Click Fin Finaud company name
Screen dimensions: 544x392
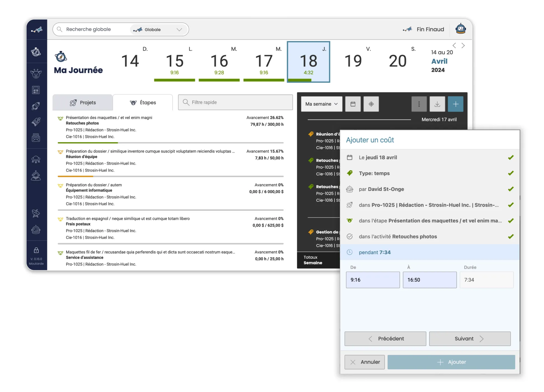coord(430,29)
